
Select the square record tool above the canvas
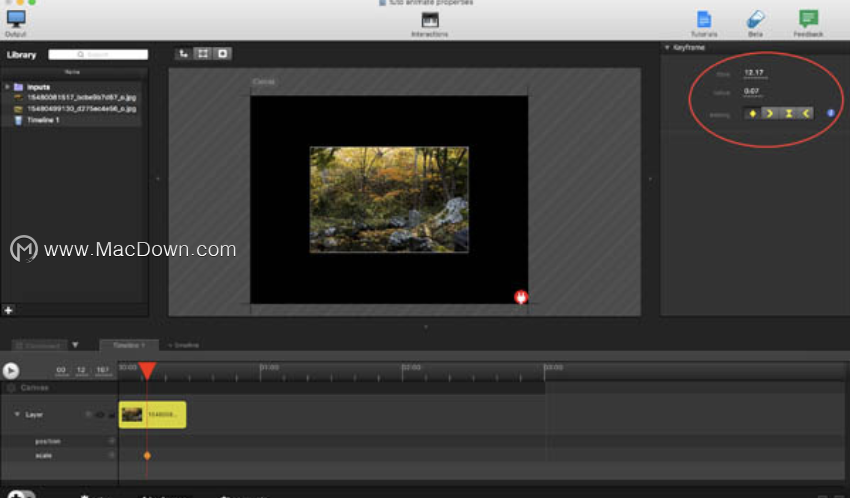[222, 54]
